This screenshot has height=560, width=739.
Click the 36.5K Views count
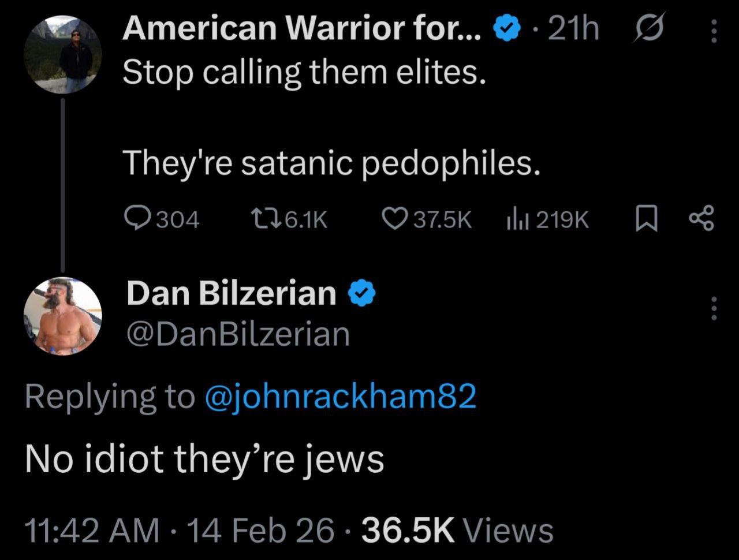point(457,530)
